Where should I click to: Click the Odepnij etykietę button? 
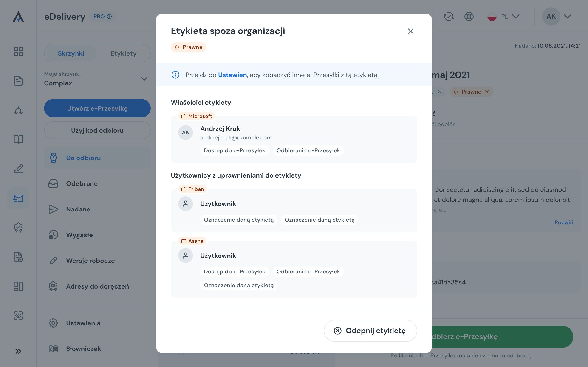tap(370, 331)
